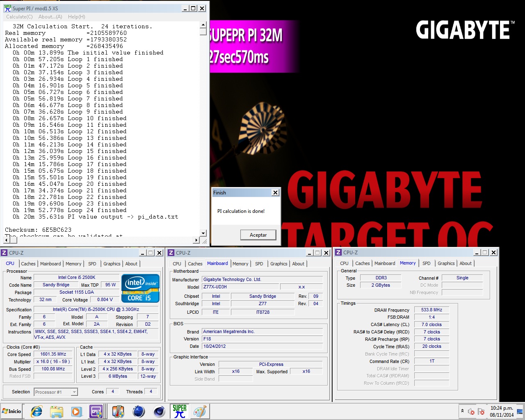The width and height of the screenshot is (525, 420).
Task: Click the Action Center flag tray icon
Action: coord(481,411)
